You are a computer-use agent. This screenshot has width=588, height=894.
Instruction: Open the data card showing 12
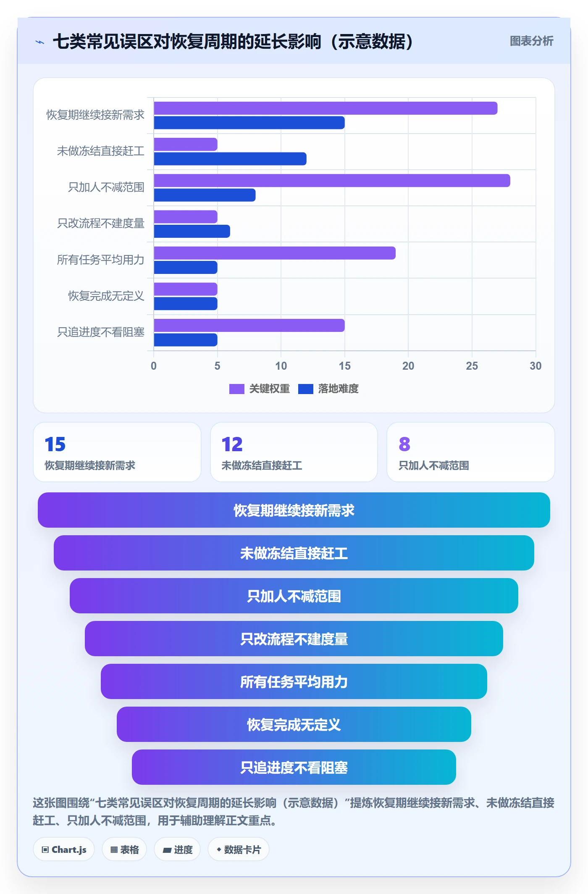(x=294, y=452)
